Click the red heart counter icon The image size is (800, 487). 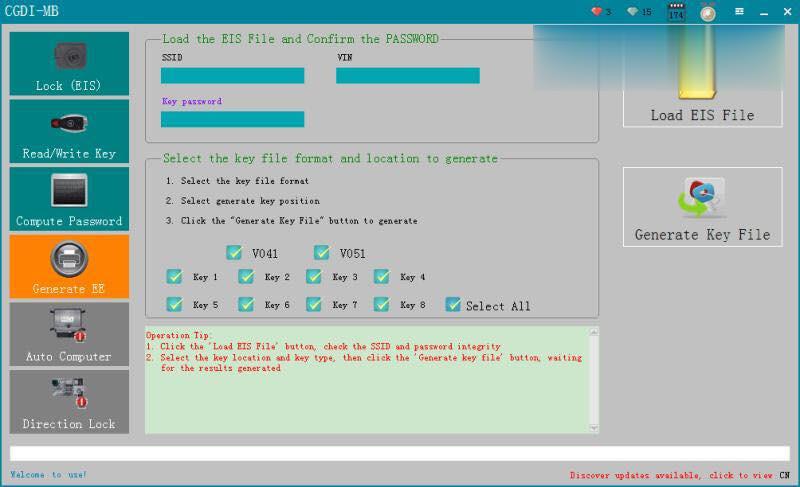pos(596,11)
